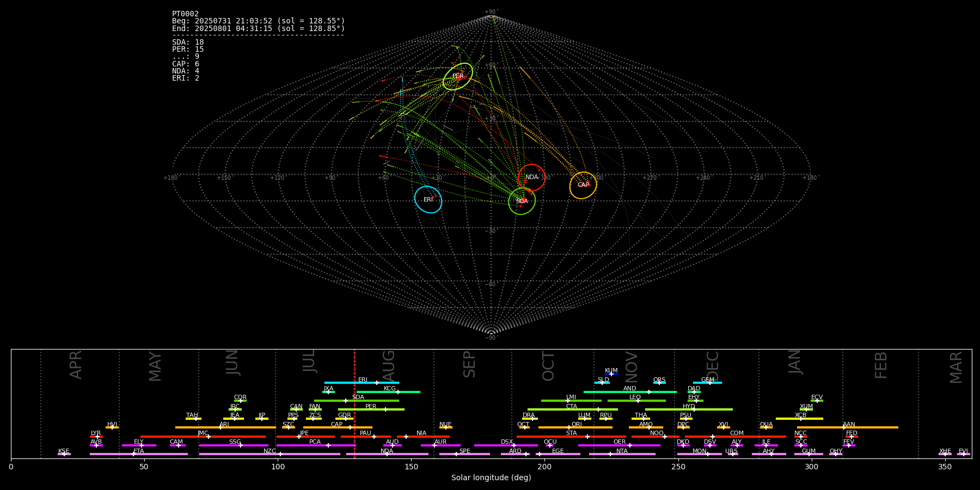
Task: Select the AAN shower bar in timeline
Action: [x=848, y=427]
